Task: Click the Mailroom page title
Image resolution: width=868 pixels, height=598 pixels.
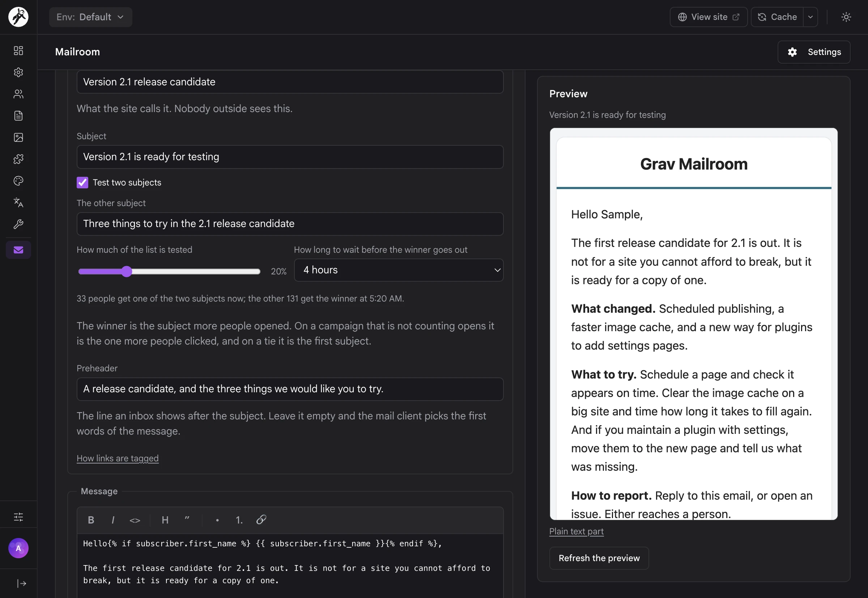Action: coord(78,52)
